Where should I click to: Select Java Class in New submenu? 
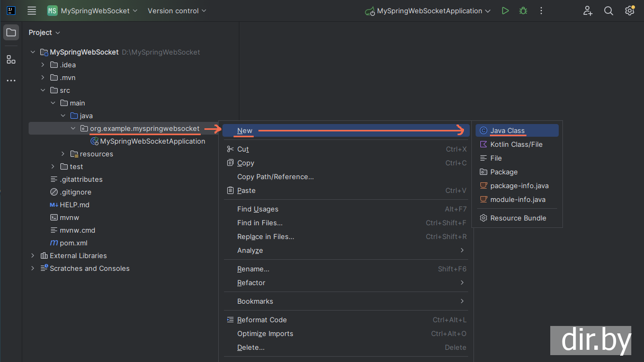coord(517,130)
